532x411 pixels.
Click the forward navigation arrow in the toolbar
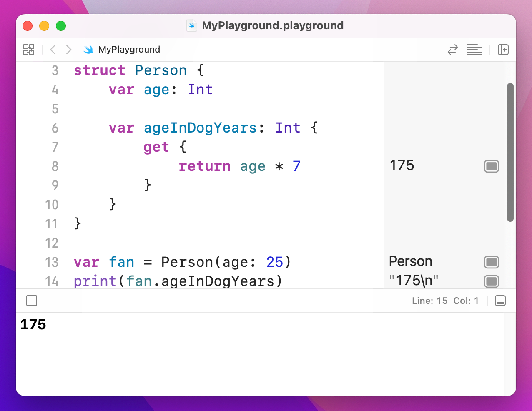tap(68, 50)
